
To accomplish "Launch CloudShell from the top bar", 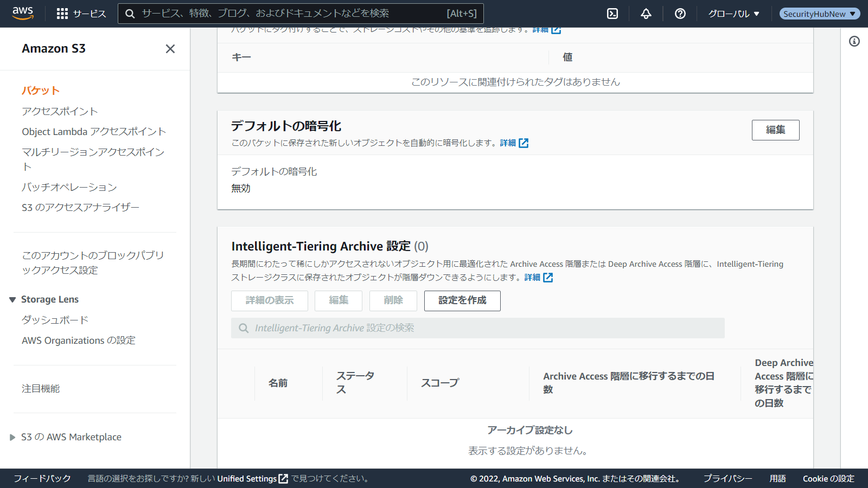I will (612, 14).
